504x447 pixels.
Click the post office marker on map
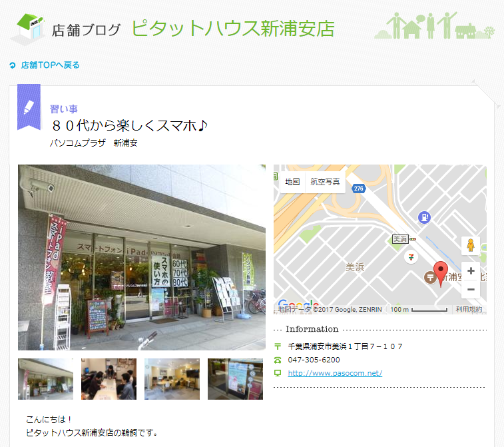point(430,277)
